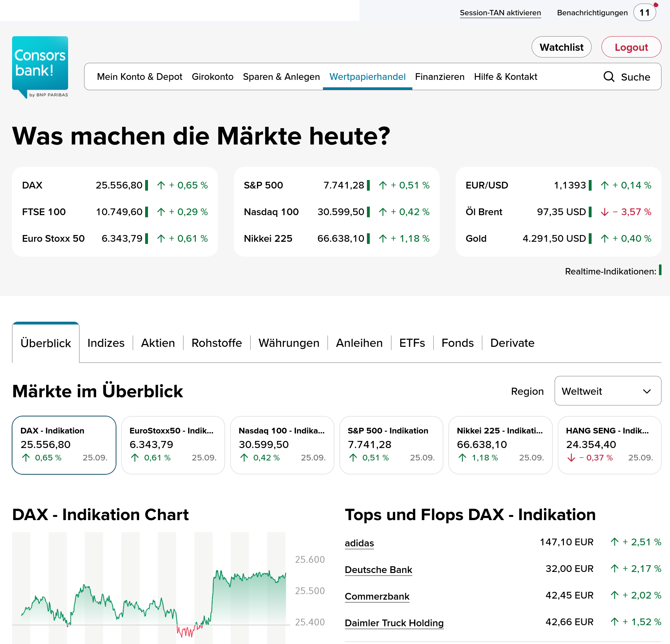The image size is (670, 644).
Task: Click the HANG SENG red down arrow
Action: 571,458
